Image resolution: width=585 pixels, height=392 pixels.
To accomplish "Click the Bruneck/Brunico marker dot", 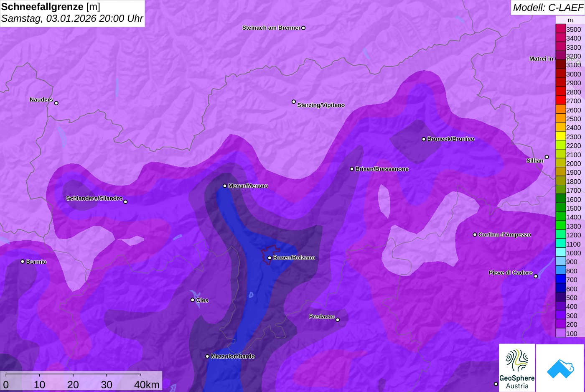I will (x=424, y=139).
